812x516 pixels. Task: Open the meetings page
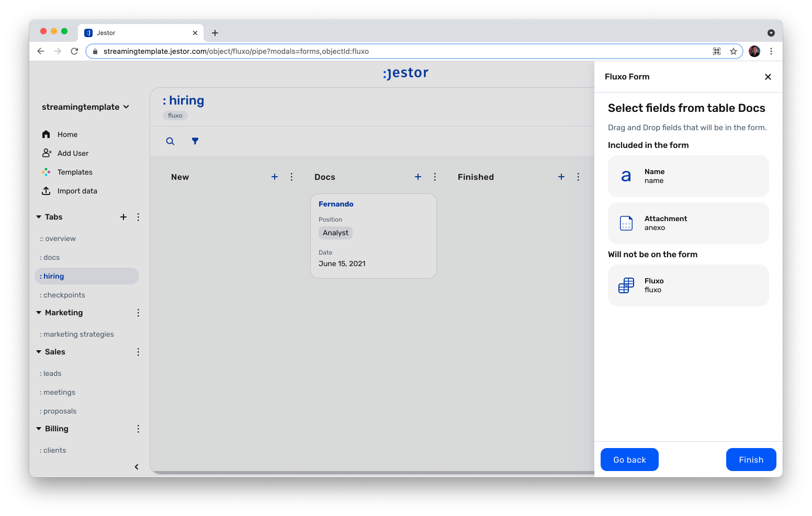pyautogui.click(x=58, y=392)
